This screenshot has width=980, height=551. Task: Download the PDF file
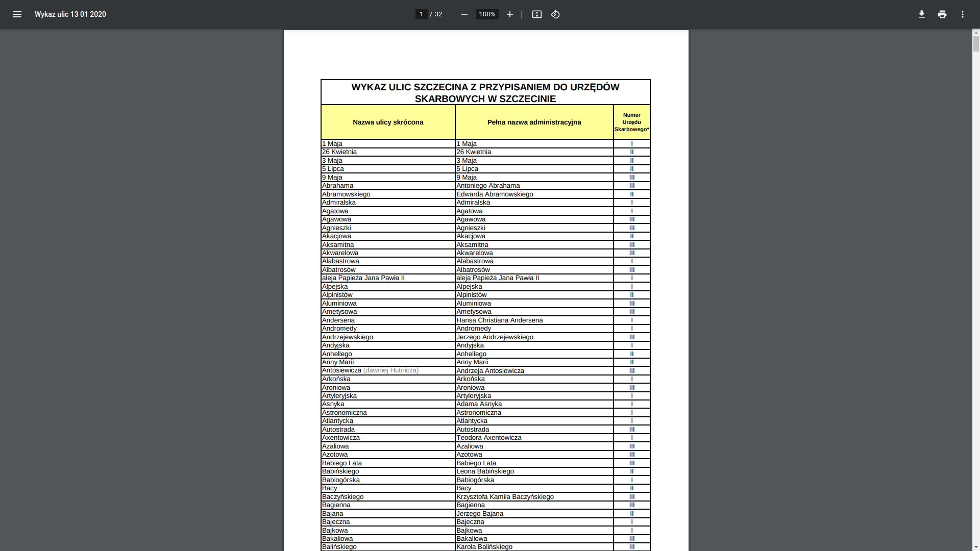922,14
